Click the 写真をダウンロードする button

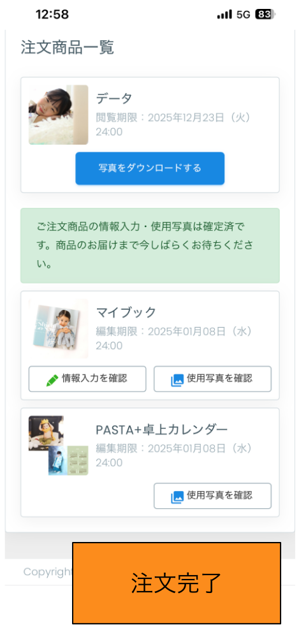(x=150, y=168)
